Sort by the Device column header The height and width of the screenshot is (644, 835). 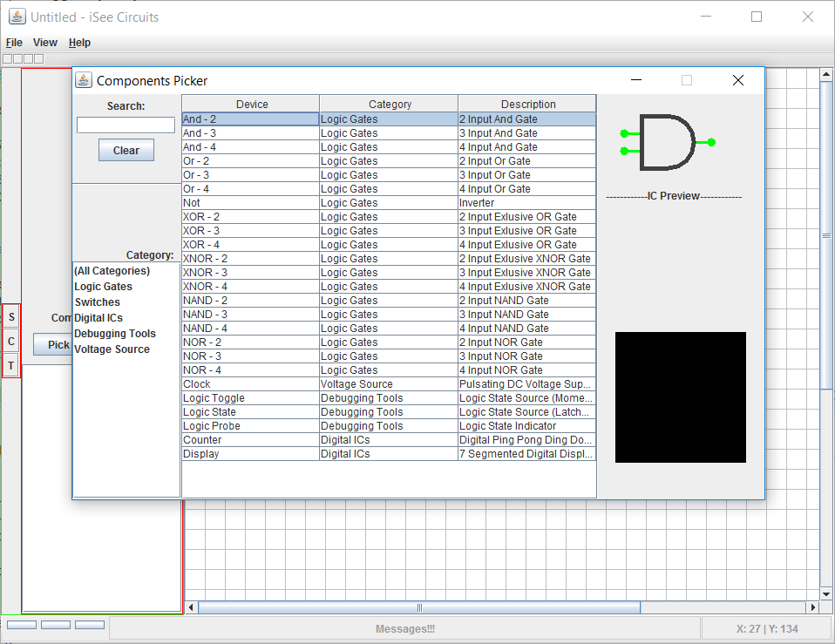pos(251,104)
